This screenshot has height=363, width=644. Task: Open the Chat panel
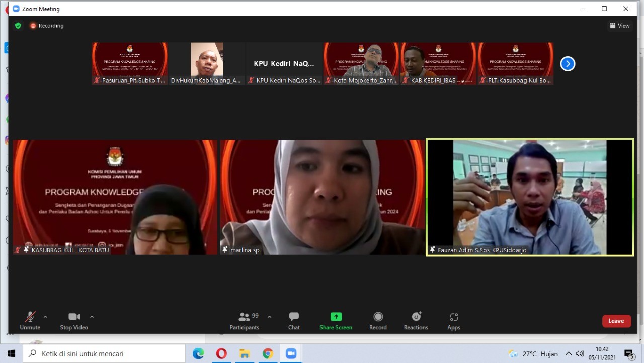tap(294, 320)
